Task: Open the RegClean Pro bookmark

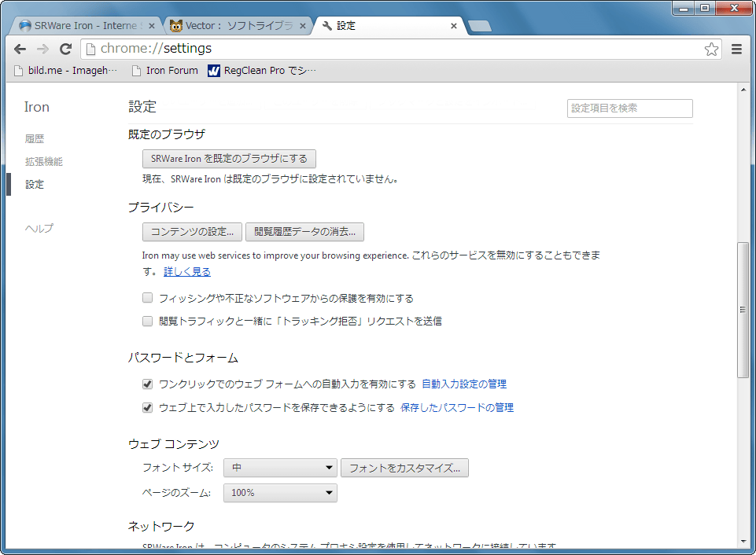Action: click(262, 70)
